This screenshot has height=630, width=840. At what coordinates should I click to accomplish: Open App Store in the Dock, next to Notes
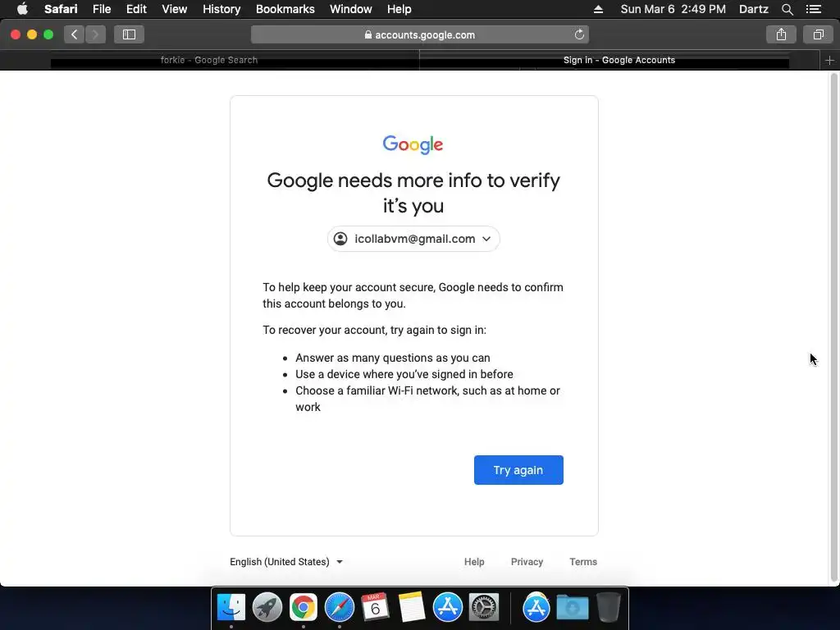coord(448,607)
